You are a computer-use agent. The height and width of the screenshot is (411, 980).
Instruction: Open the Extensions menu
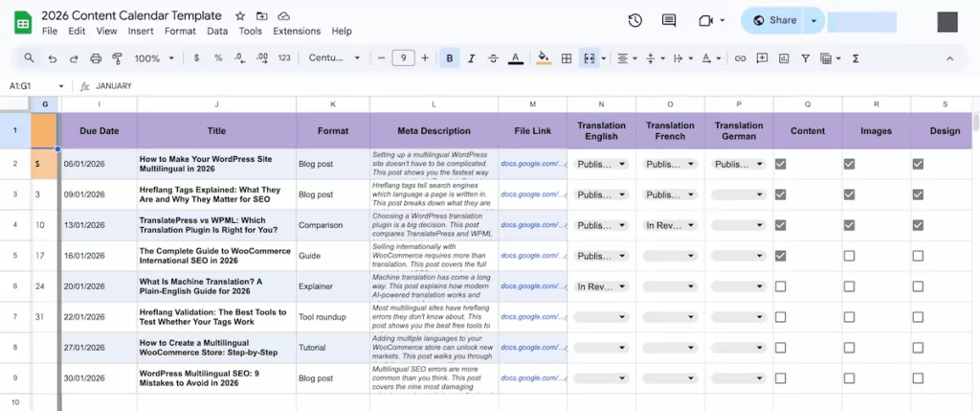coord(297,32)
